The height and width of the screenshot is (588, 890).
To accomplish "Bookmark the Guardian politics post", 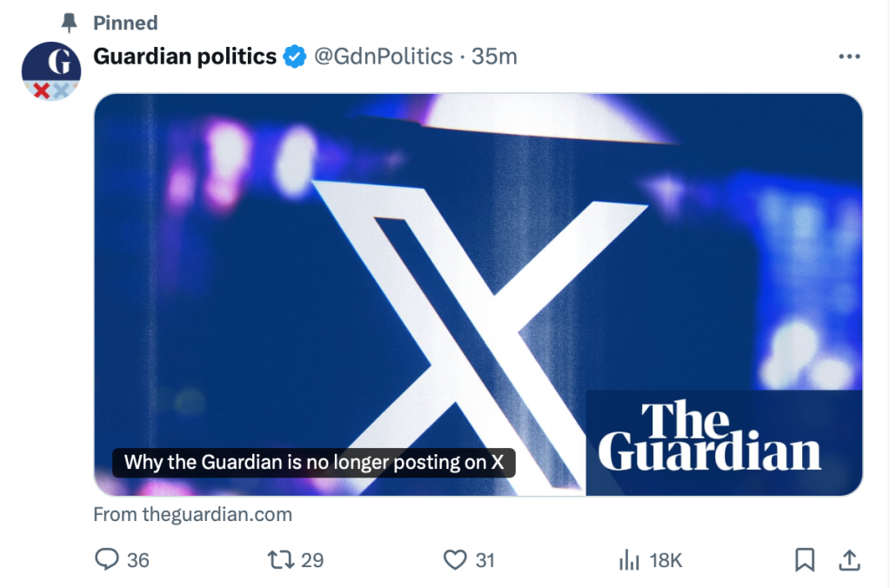I will click(x=806, y=560).
